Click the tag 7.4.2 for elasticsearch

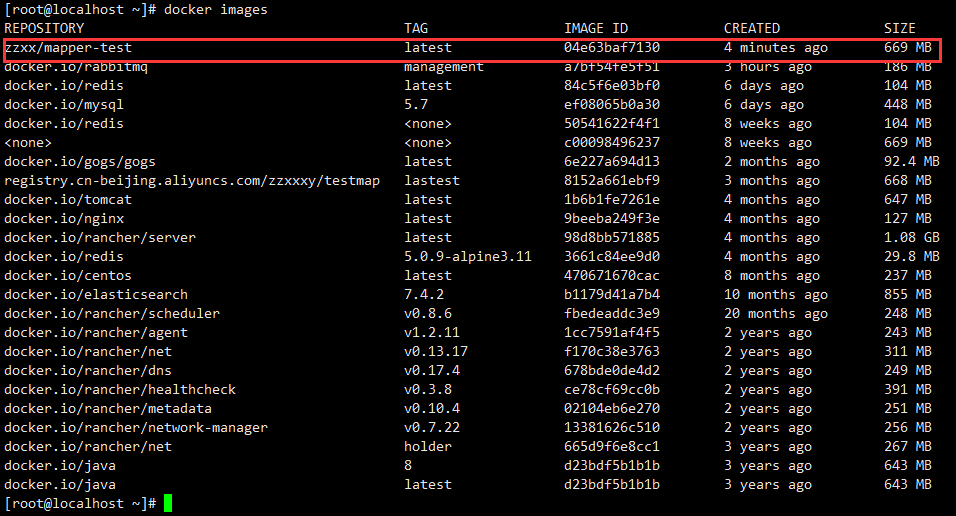tap(424, 295)
